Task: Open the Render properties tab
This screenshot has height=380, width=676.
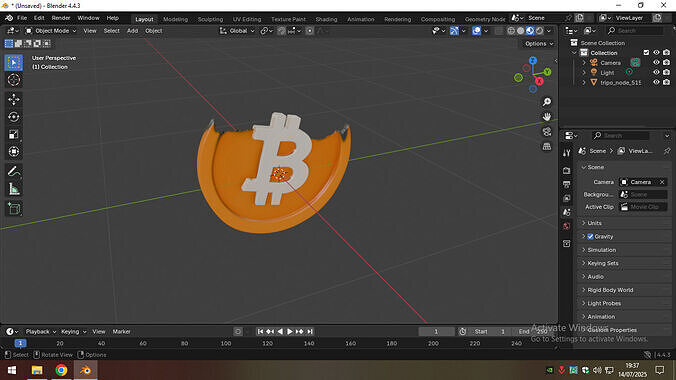Action: pyautogui.click(x=566, y=171)
